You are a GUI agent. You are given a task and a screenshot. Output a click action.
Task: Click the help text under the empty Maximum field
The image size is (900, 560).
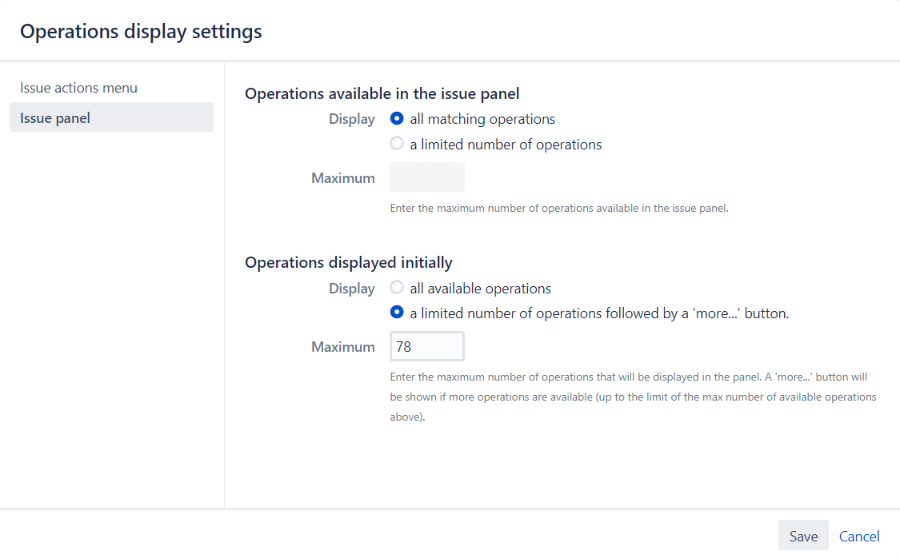click(560, 209)
